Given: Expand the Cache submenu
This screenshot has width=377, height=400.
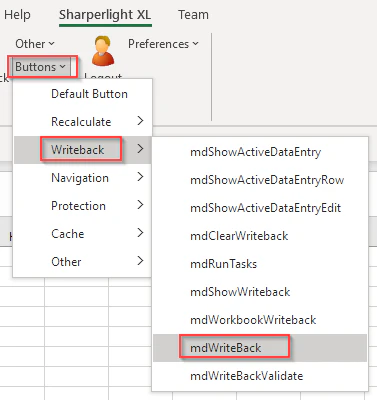Looking at the screenshot, I should (83, 234).
